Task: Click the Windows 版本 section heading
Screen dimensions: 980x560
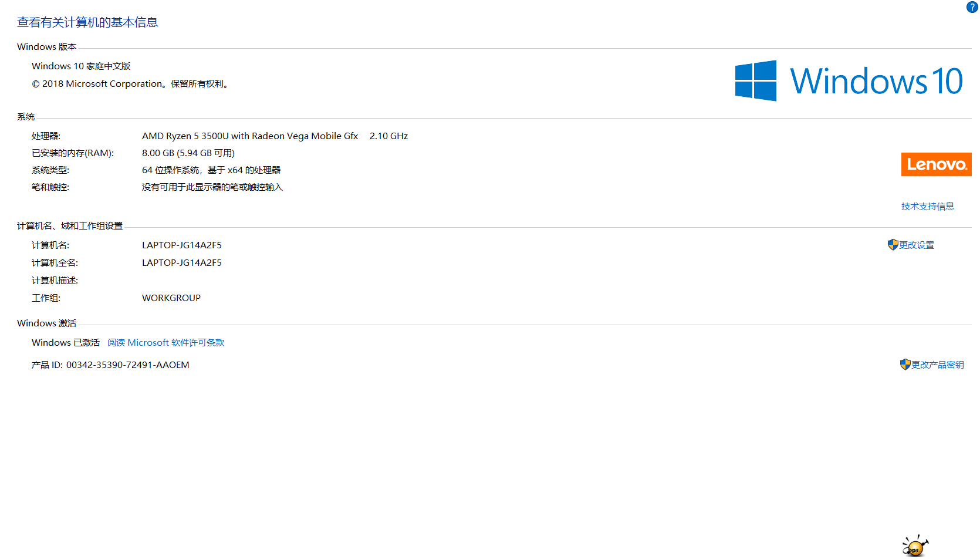Action: click(x=46, y=46)
